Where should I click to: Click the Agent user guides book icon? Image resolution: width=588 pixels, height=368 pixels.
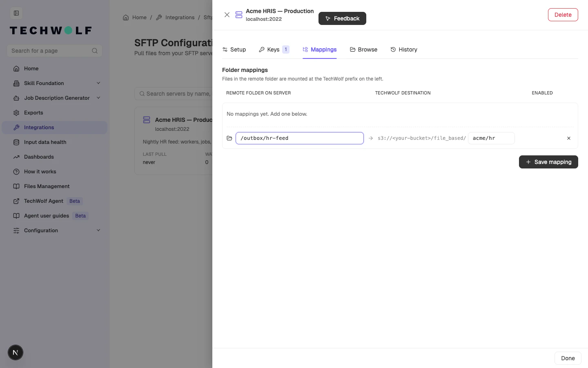click(x=16, y=216)
